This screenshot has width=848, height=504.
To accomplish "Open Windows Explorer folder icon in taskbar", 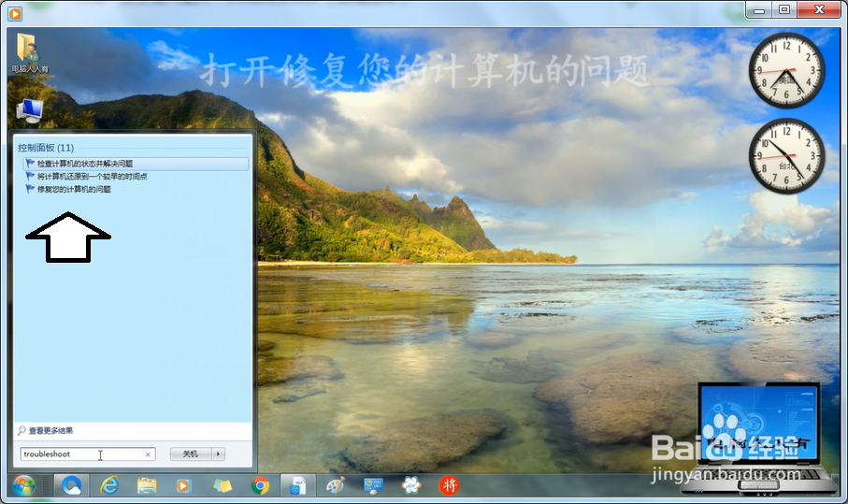I will 147,485.
